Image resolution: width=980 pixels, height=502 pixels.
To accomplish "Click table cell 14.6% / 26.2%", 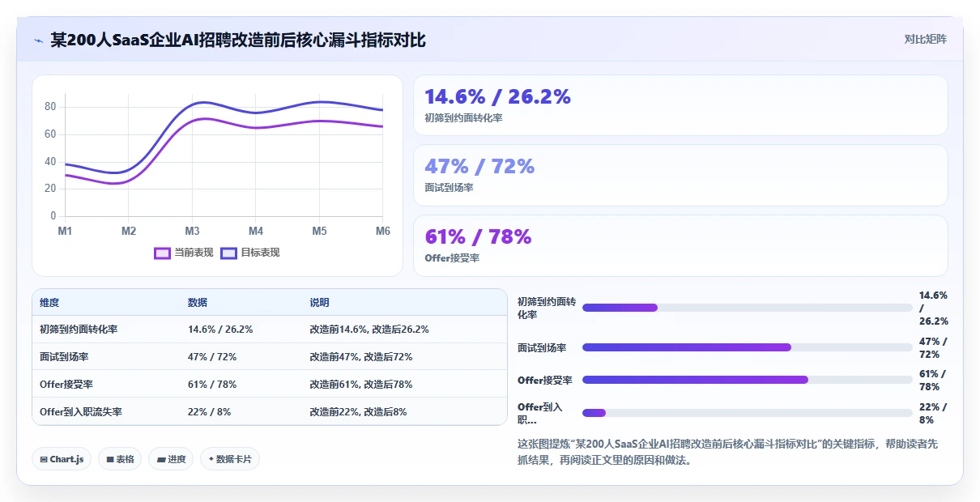I will point(220,330).
